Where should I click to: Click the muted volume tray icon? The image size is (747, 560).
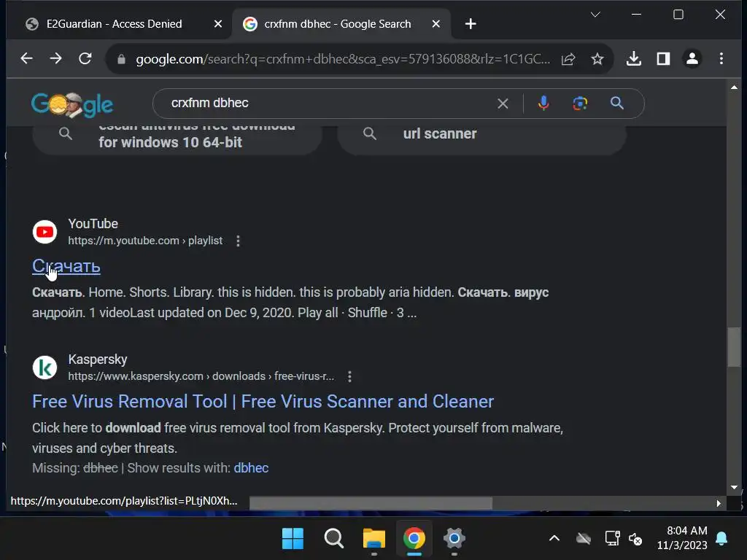point(635,539)
